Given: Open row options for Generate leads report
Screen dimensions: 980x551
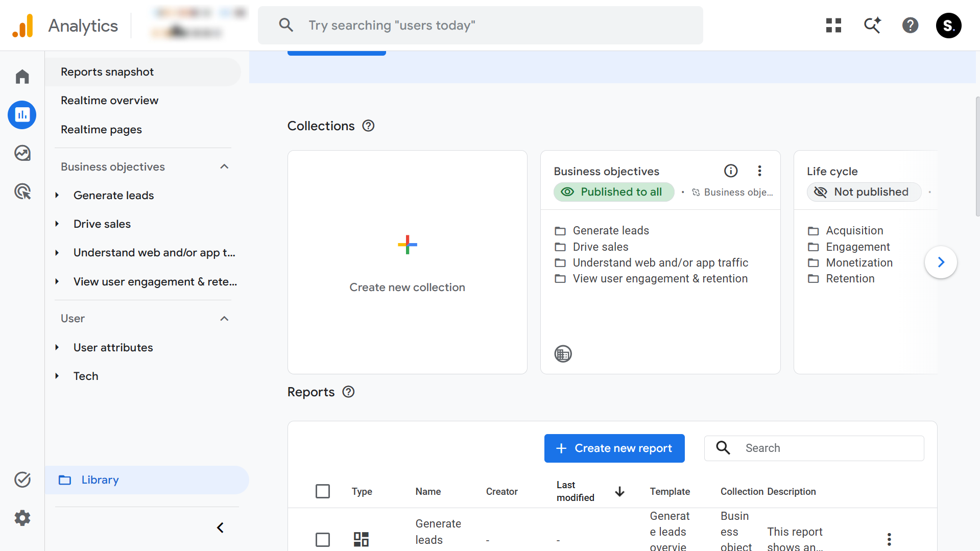Looking at the screenshot, I should click(889, 539).
